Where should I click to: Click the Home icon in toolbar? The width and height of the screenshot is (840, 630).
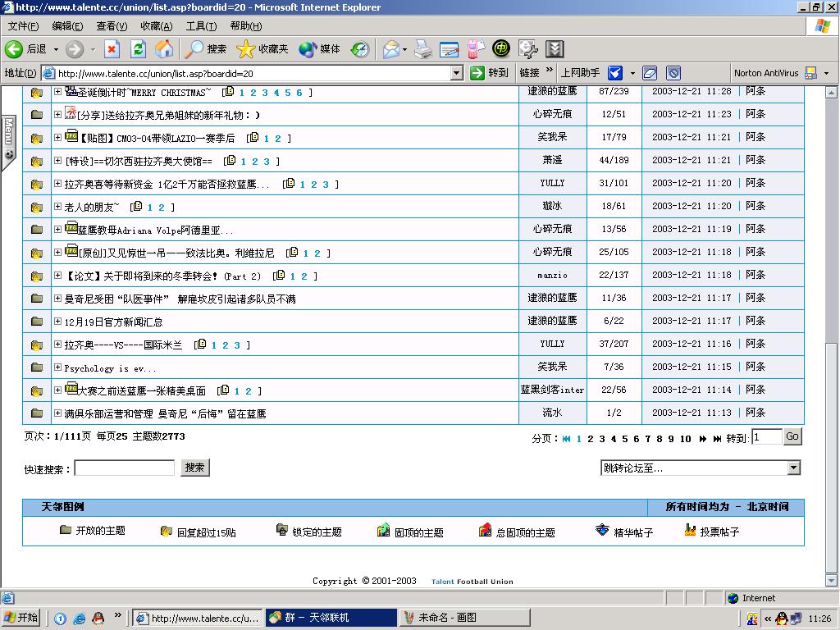(x=165, y=49)
